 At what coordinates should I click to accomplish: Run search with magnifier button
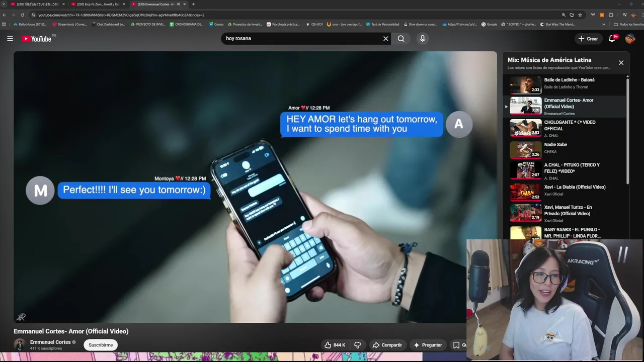(401, 39)
